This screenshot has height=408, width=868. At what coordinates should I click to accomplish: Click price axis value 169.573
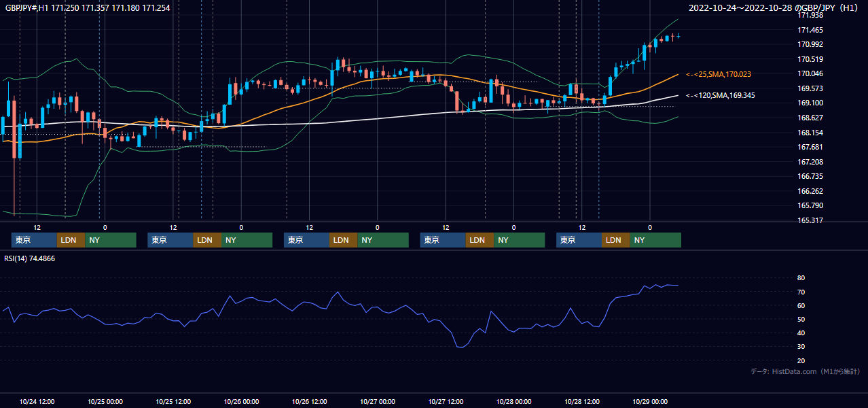[x=810, y=89]
